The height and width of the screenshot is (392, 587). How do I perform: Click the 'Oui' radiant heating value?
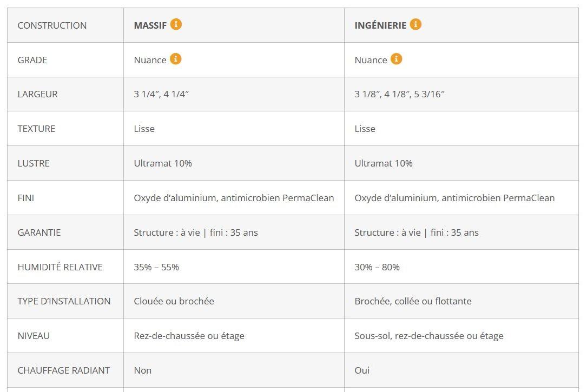(362, 371)
